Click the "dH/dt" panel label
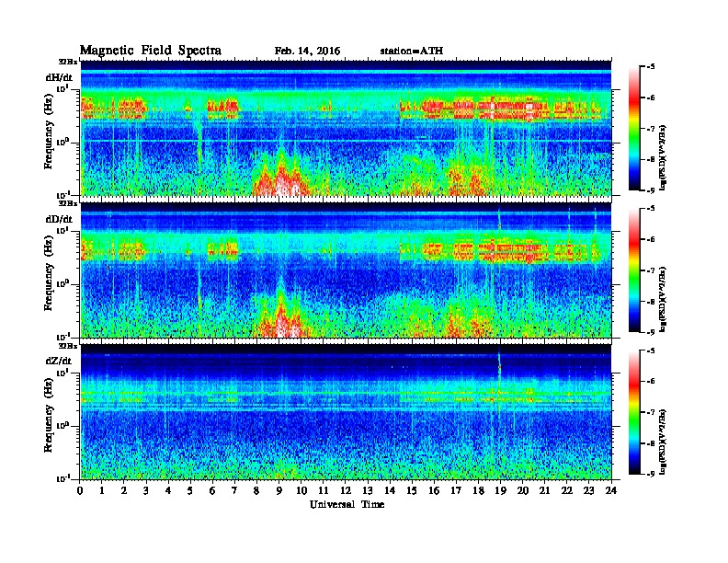728x563 pixels. coord(59,77)
